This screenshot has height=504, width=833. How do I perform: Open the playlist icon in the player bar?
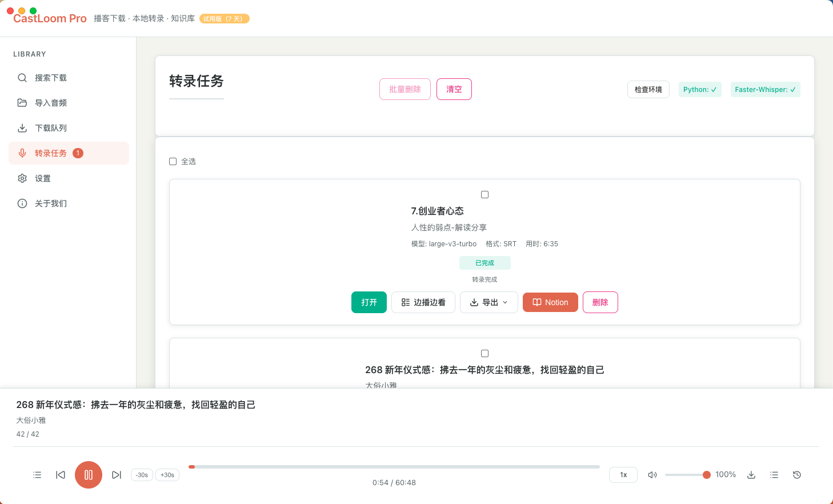[x=37, y=474]
